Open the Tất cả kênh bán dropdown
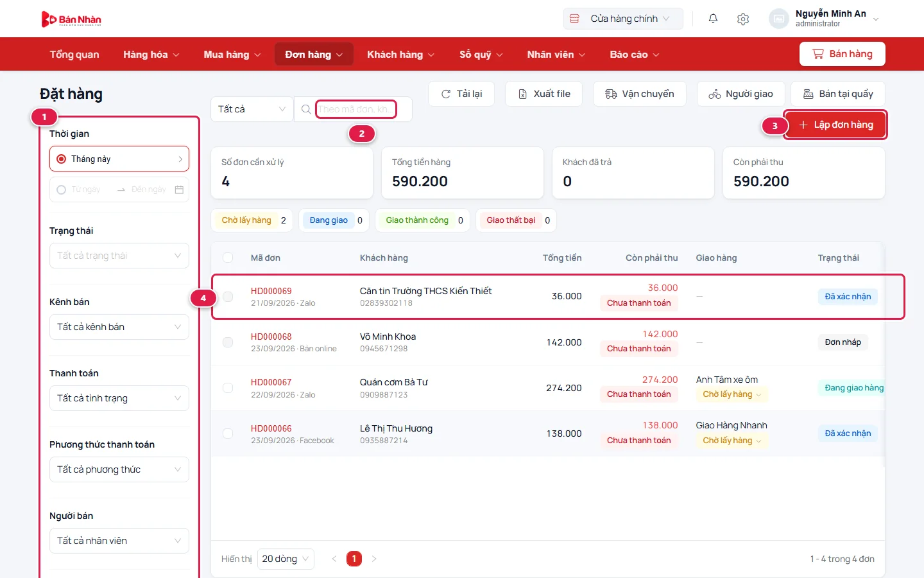924x578 pixels. (119, 327)
